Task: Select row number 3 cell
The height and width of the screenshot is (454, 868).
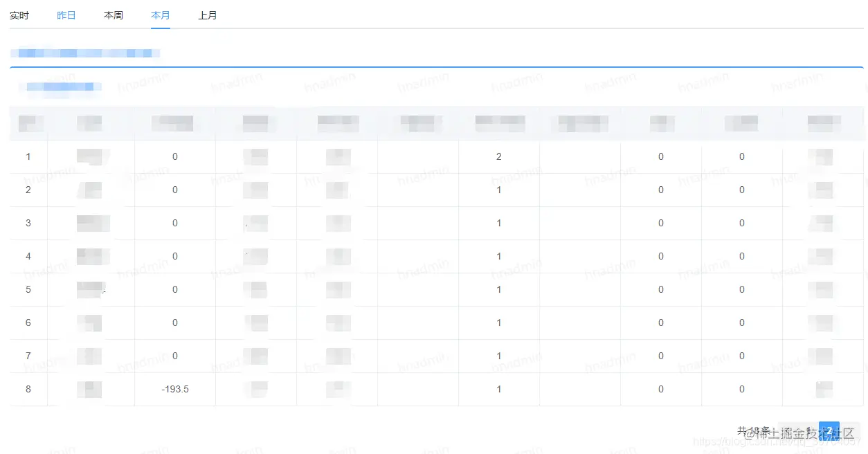Action: pyautogui.click(x=28, y=223)
